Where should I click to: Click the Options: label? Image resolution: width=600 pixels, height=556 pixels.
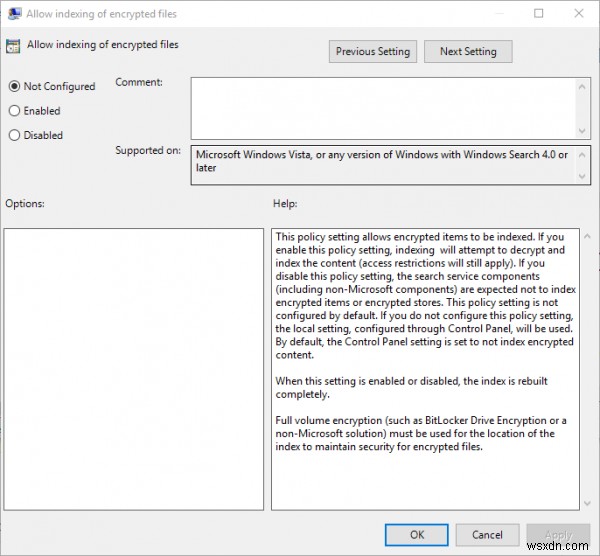click(25, 204)
